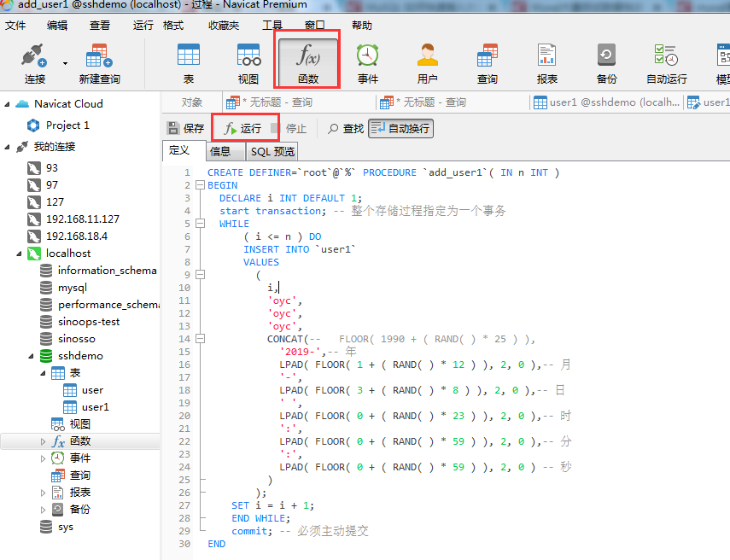Click the 连接 connection toolbar icon
This screenshot has width=730, height=560.
[34, 63]
